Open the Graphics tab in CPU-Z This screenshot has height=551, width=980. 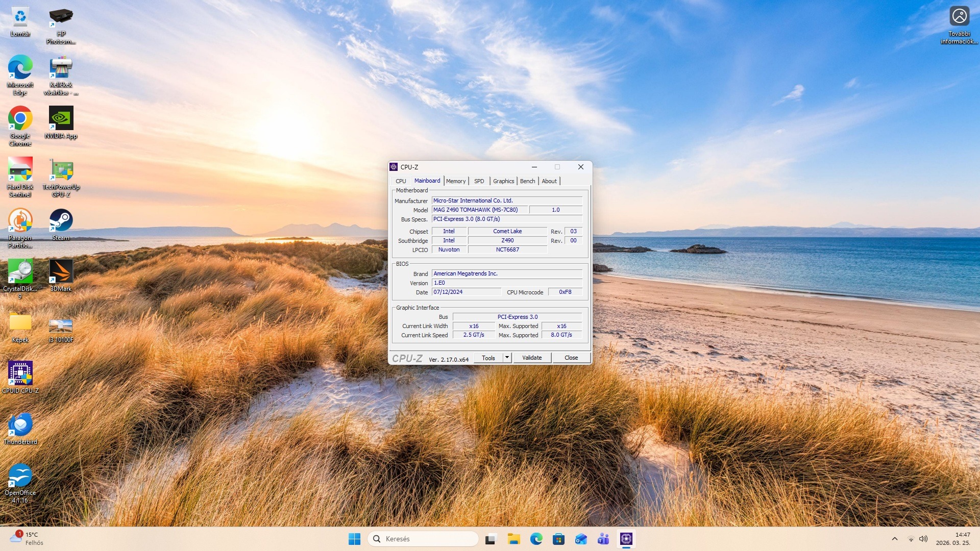503,181
